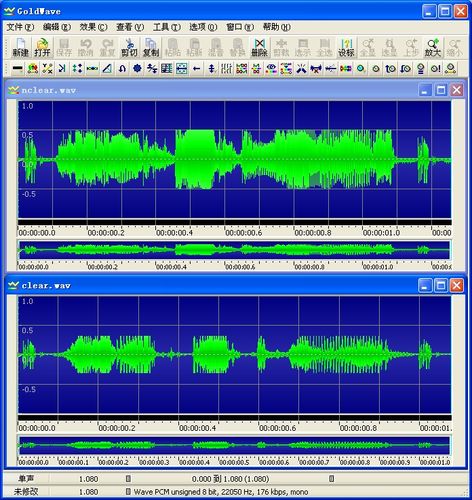Image resolution: width=472 pixels, height=500 pixels.
Task: Click inside the clear.wav main waveform
Action: coord(235,355)
